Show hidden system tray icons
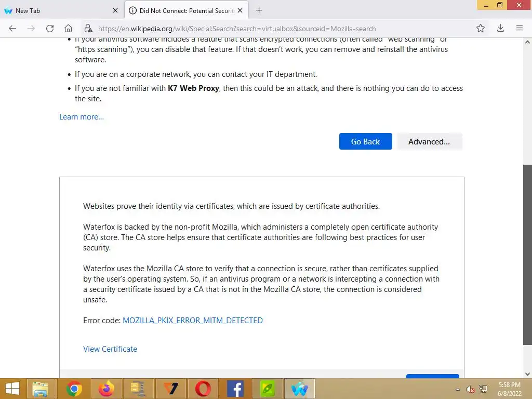532x399 pixels. [458, 389]
